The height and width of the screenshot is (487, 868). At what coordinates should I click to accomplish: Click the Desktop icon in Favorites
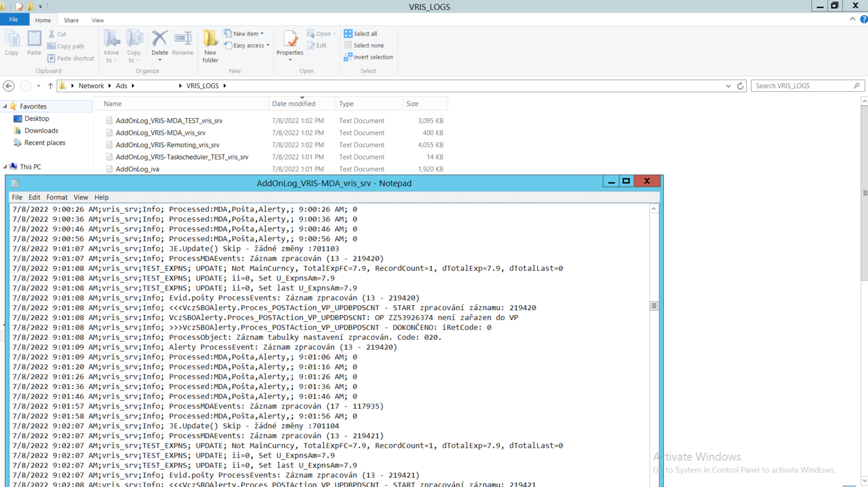coord(18,119)
